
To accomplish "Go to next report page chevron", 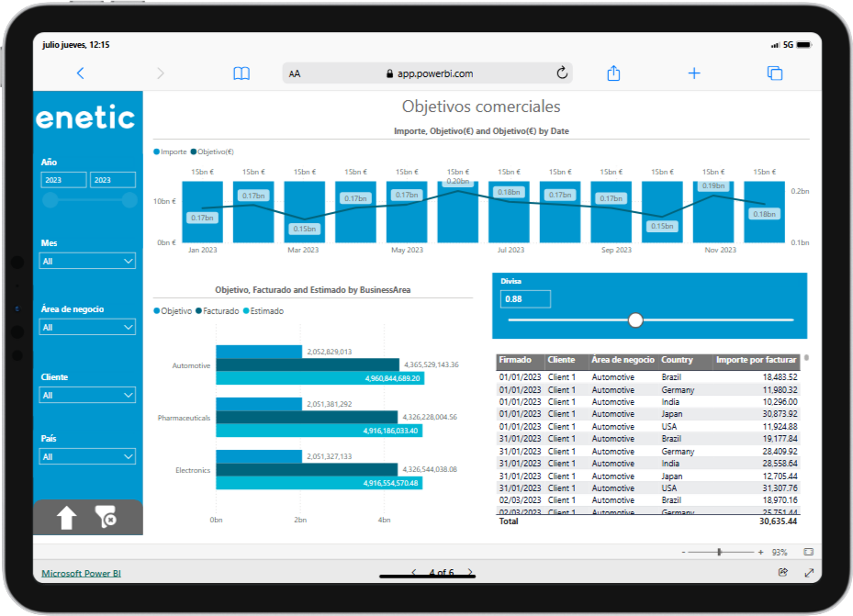I will [470, 572].
